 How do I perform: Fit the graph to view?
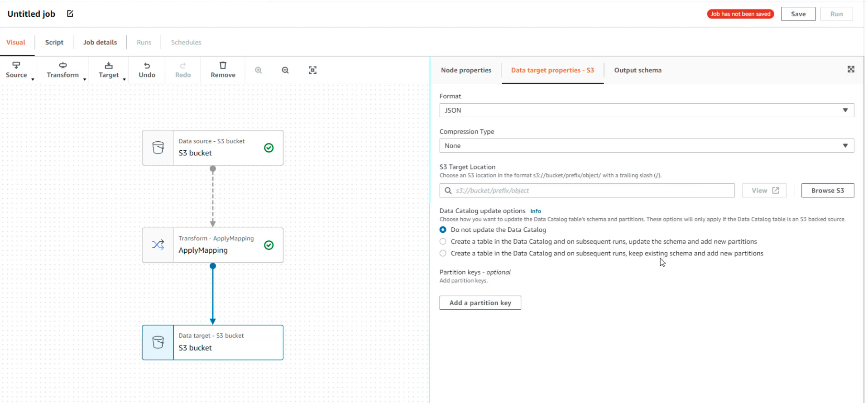[x=312, y=70]
